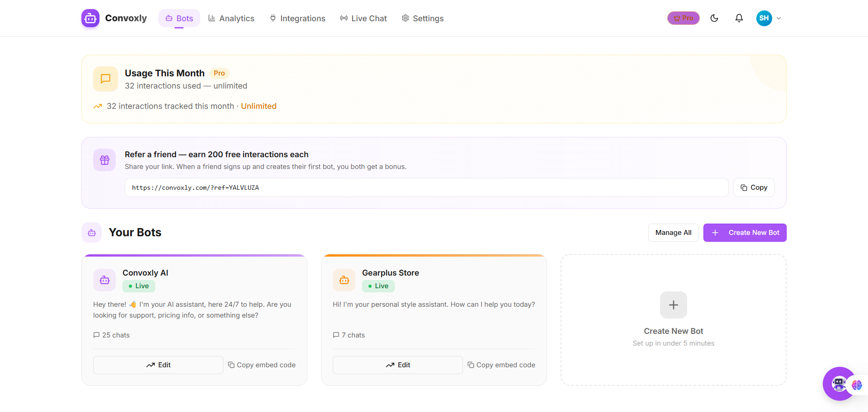Click the chat bubble icon in Usage This Month card
Image resolution: width=868 pixels, height=412 pixels.
(x=105, y=79)
